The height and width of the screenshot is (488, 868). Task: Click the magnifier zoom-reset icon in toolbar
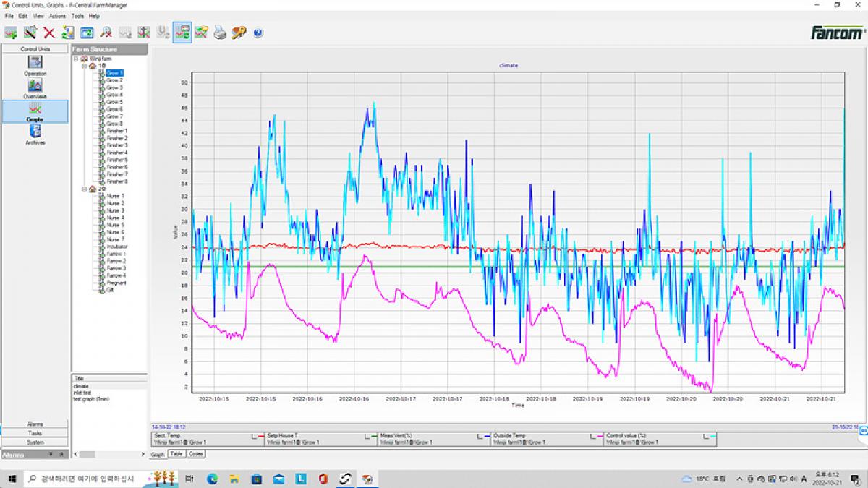[106, 33]
